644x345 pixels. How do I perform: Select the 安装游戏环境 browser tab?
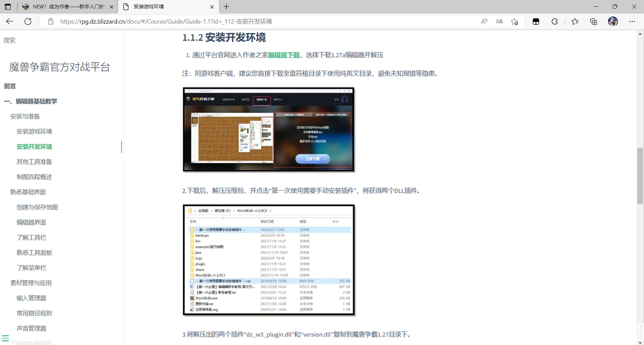coord(169,6)
